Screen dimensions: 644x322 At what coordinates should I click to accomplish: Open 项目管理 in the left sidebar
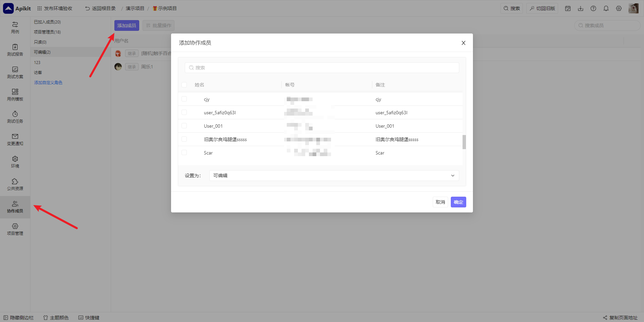[x=15, y=230]
